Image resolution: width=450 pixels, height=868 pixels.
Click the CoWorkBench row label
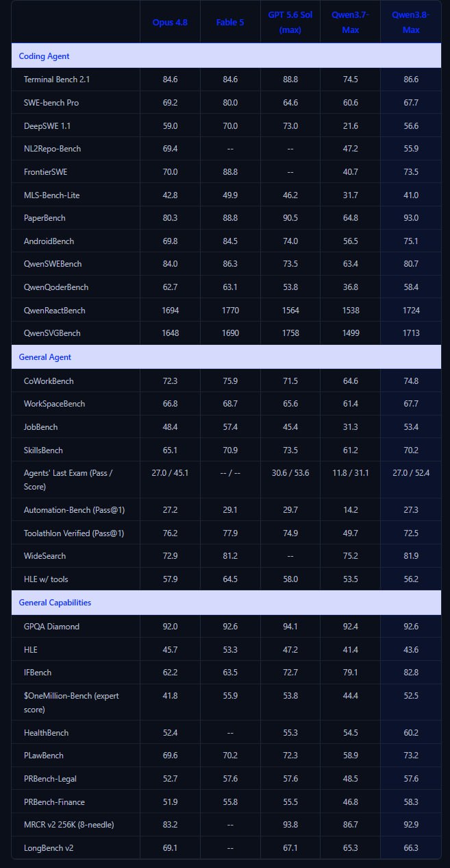tap(49, 381)
